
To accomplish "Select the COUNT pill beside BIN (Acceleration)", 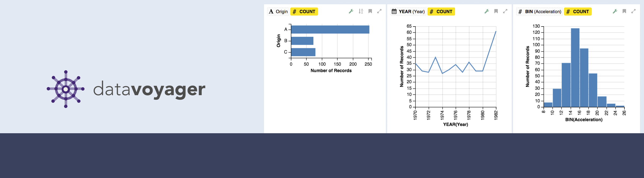I will pyautogui.click(x=578, y=12).
